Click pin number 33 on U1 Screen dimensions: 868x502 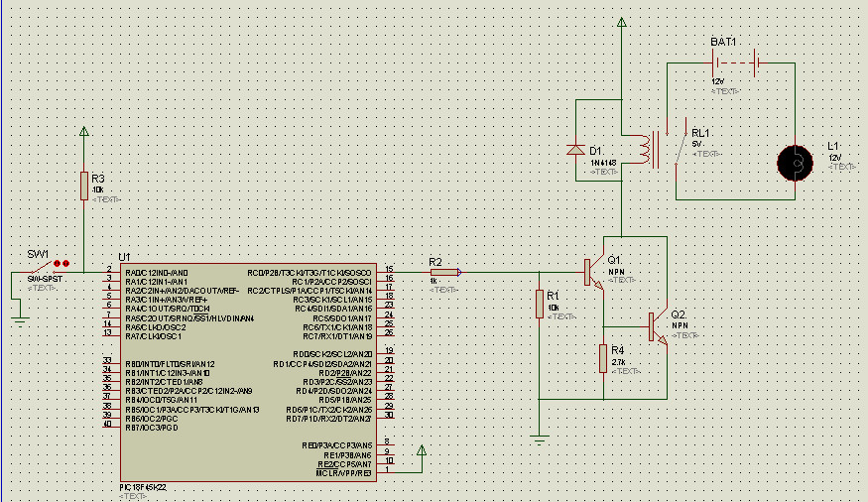coord(107,360)
